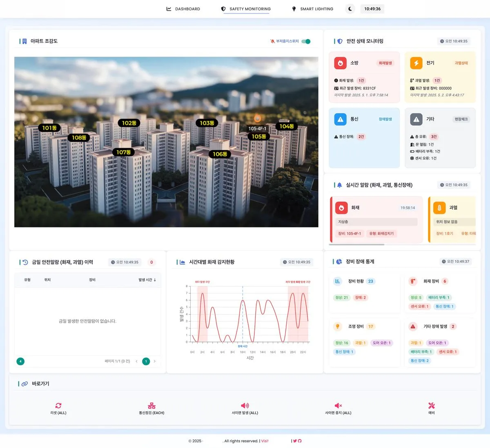
Task: Open the spare tools wrench icon
Action: pos(431,406)
